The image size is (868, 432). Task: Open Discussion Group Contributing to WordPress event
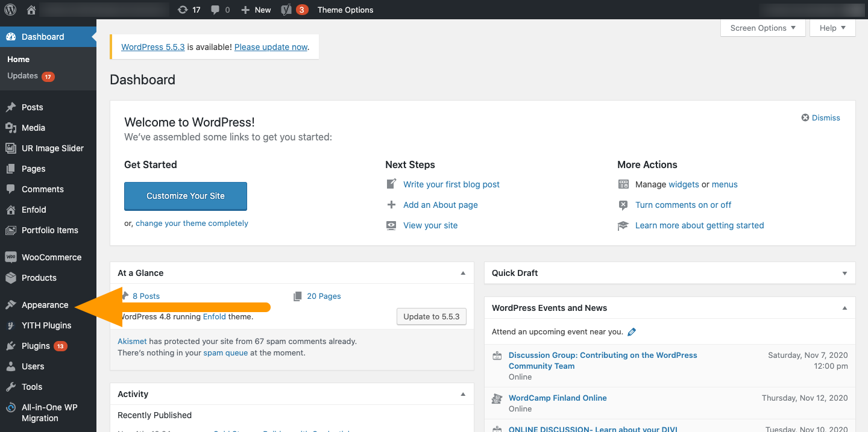[x=603, y=360]
